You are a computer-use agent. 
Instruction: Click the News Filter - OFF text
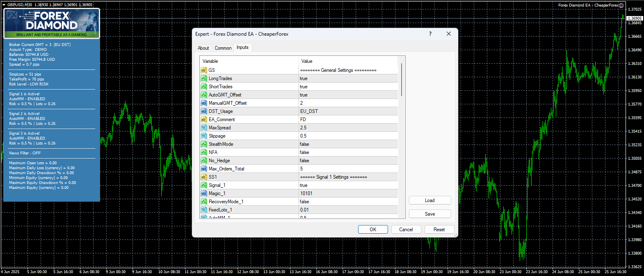[25, 153]
